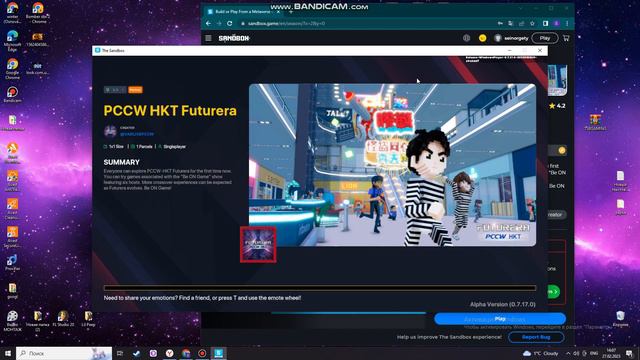Viewport: 640px width, 360px height.
Task: Click the green arrow button on webpage
Action: coord(554,292)
